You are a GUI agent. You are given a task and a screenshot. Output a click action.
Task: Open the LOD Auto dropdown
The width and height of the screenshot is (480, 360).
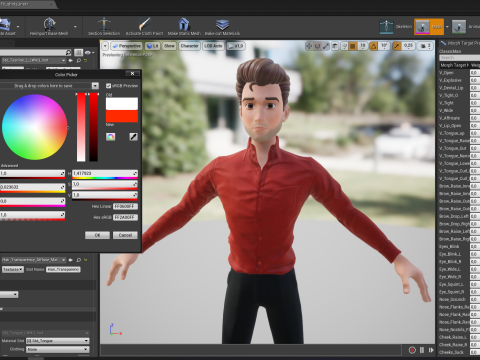coord(213,46)
